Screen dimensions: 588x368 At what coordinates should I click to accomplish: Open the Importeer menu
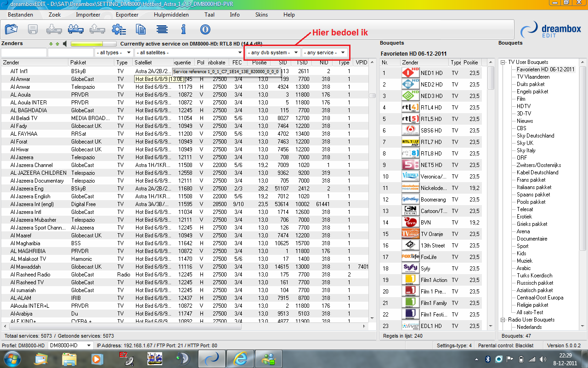coord(88,15)
